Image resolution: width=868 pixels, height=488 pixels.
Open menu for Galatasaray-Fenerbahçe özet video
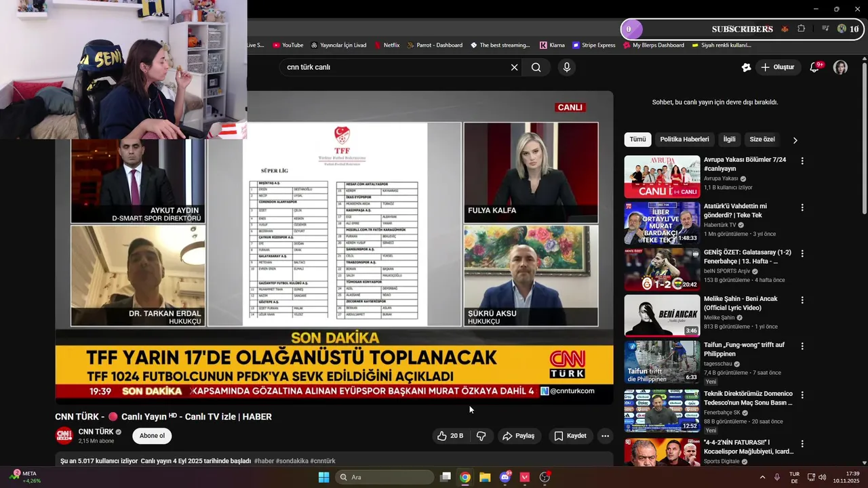click(x=802, y=253)
